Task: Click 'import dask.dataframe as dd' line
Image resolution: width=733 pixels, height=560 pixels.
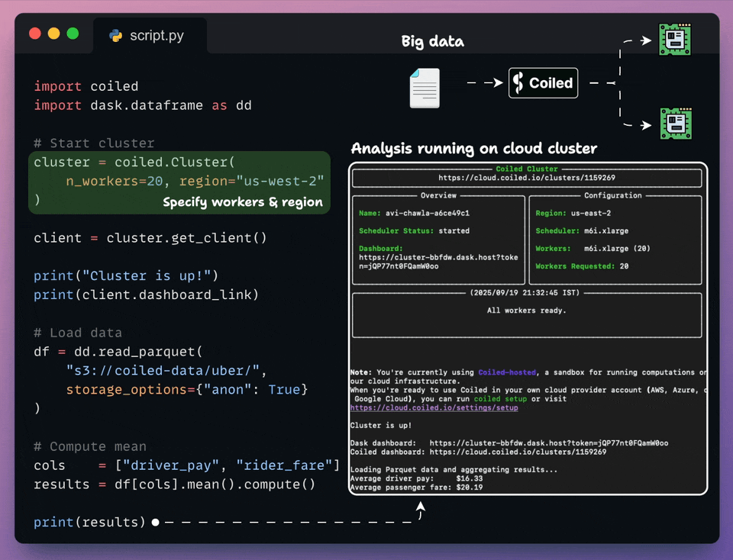Action: 143,105
